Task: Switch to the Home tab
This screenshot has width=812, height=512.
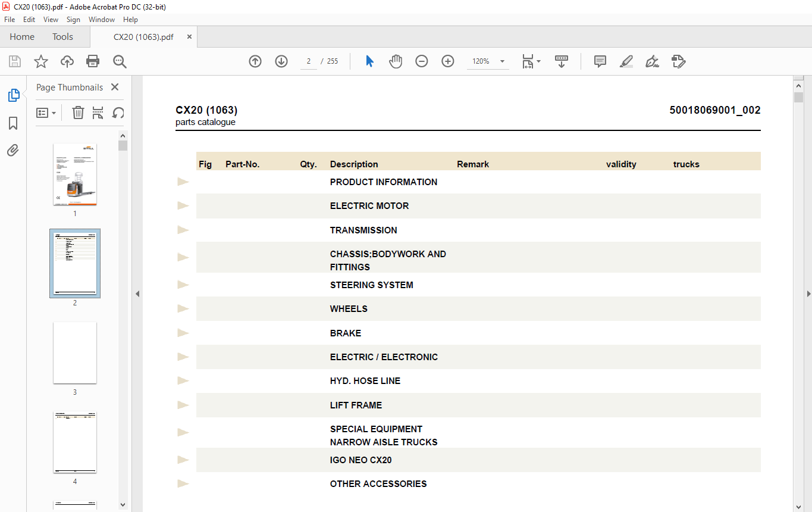Action: [x=22, y=37]
